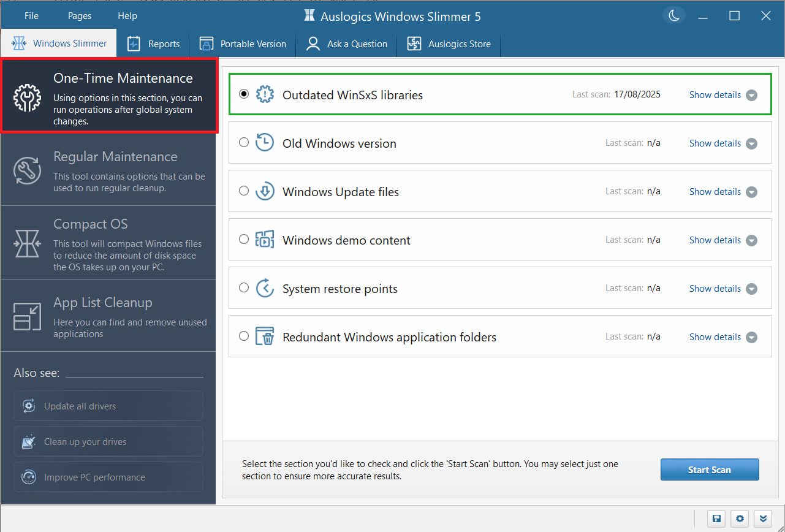Viewport: 785px width, 532px height.
Task: Select the Old Windows version radio button
Action: [244, 142]
